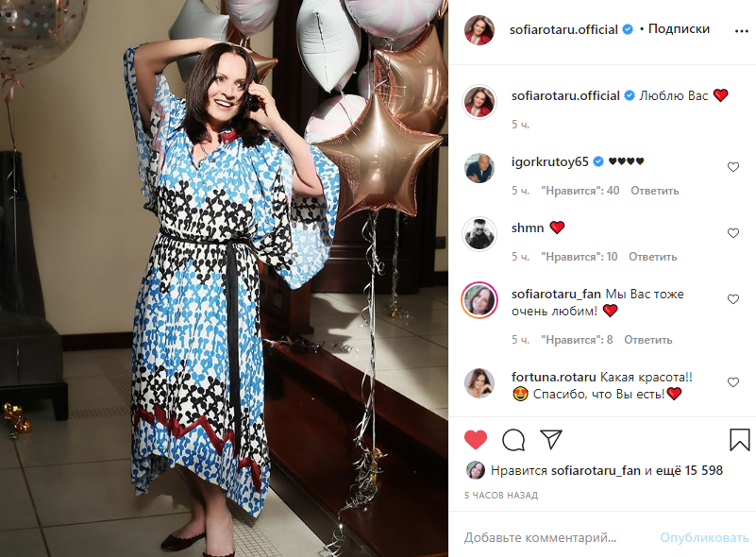
Task: Click the Опубликовать post button
Action: (704, 537)
